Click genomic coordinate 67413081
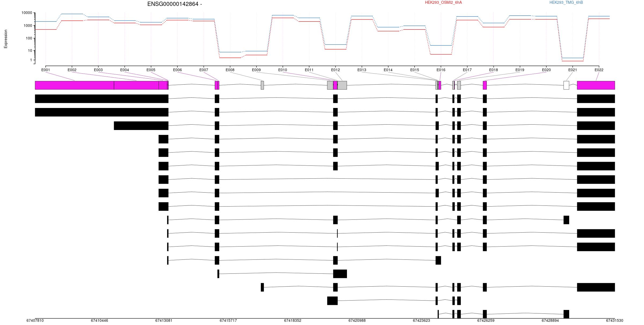The height and width of the screenshot is (325, 644). pyautogui.click(x=164, y=320)
